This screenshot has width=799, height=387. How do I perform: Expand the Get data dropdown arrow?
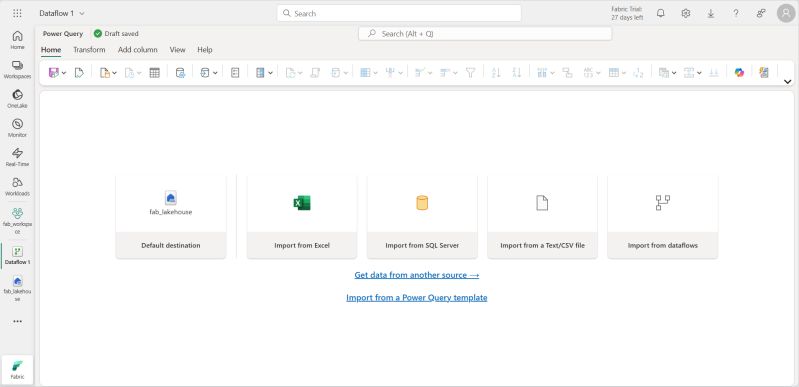(x=114, y=73)
